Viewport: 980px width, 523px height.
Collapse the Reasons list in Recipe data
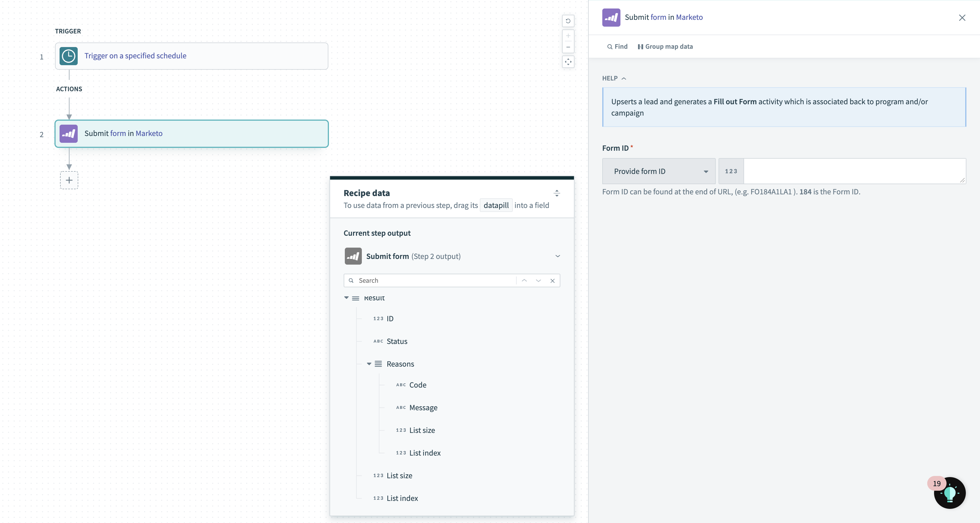(x=368, y=364)
